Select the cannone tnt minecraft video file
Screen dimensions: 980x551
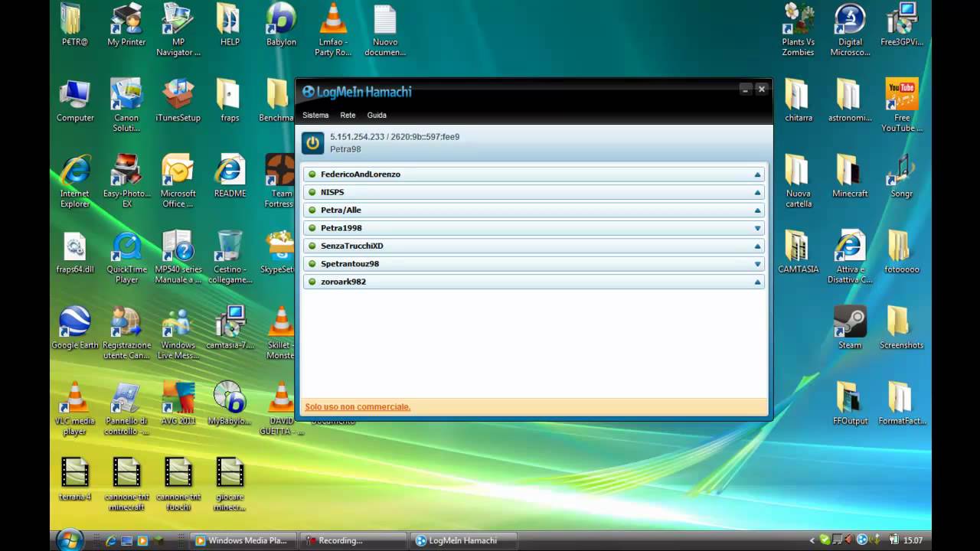coord(127,484)
